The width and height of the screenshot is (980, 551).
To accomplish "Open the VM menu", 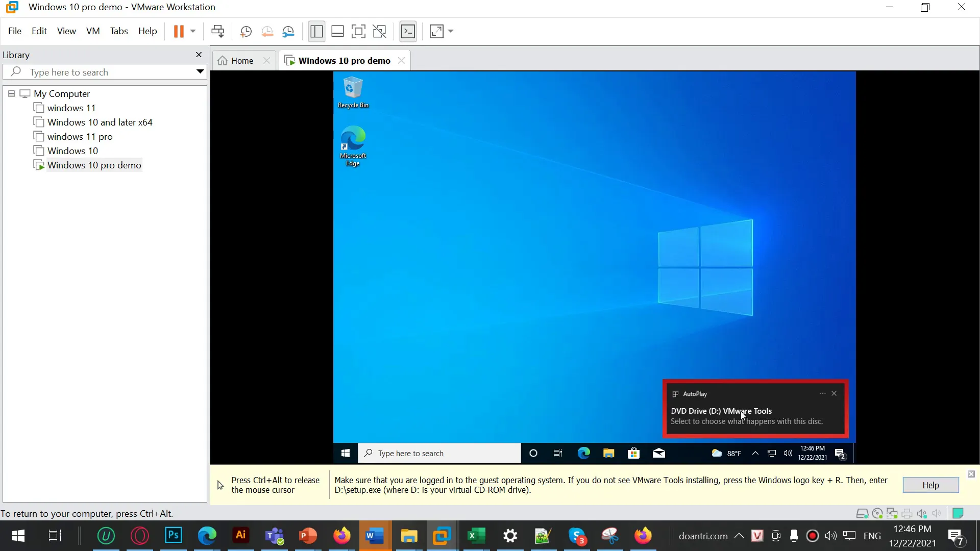I will (x=93, y=31).
